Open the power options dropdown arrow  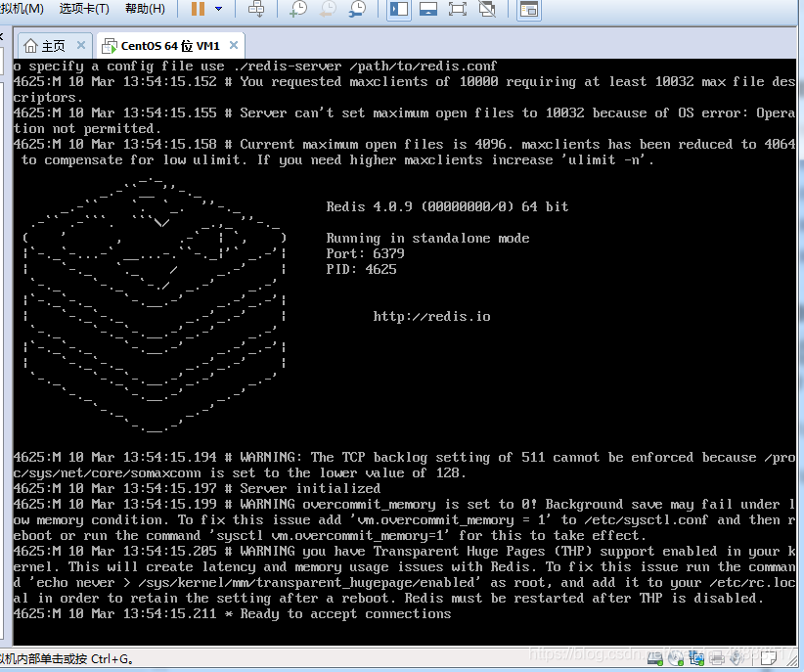click(218, 9)
